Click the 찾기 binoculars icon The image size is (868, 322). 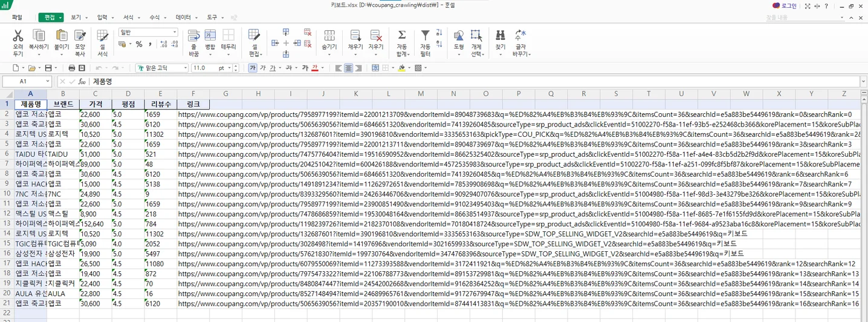(500, 36)
